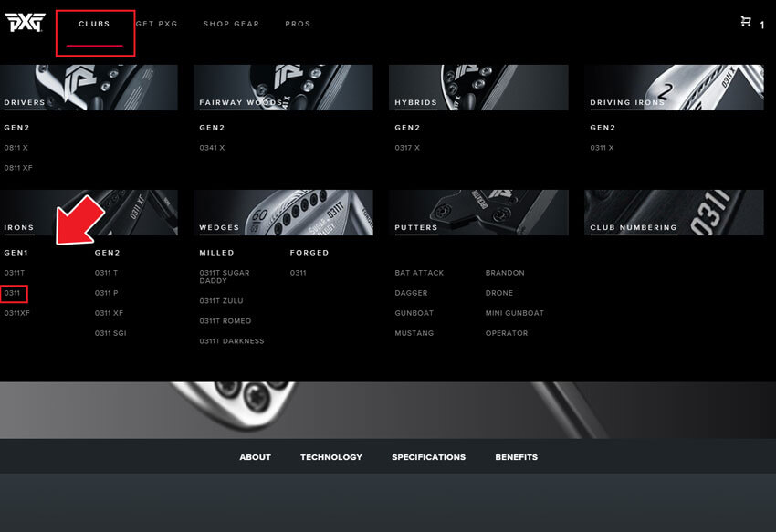The image size is (776, 532).
Task: Open the CLUBS menu tab
Action: [x=94, y=24]
